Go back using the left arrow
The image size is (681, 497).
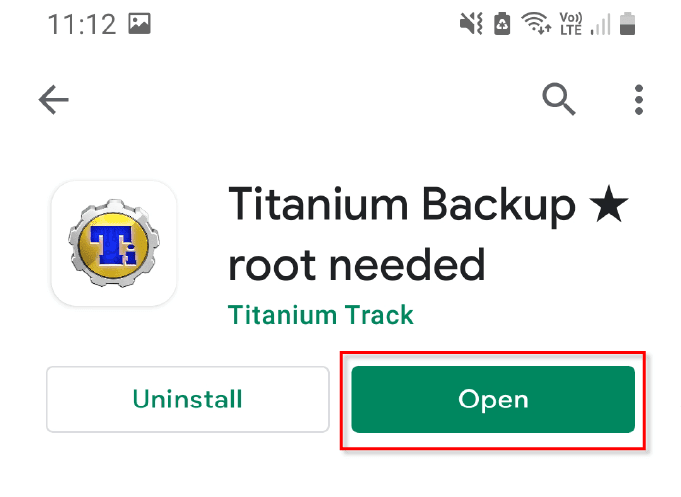[53, 99]
